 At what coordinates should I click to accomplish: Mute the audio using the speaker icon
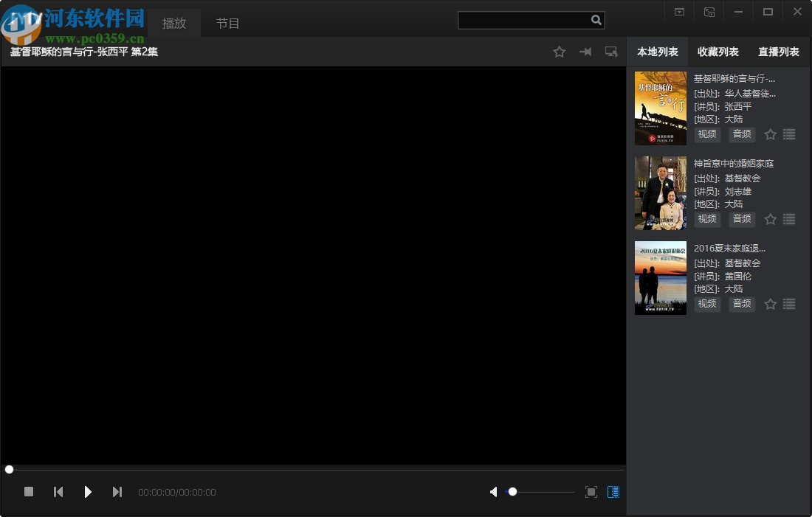click(493, 492)
